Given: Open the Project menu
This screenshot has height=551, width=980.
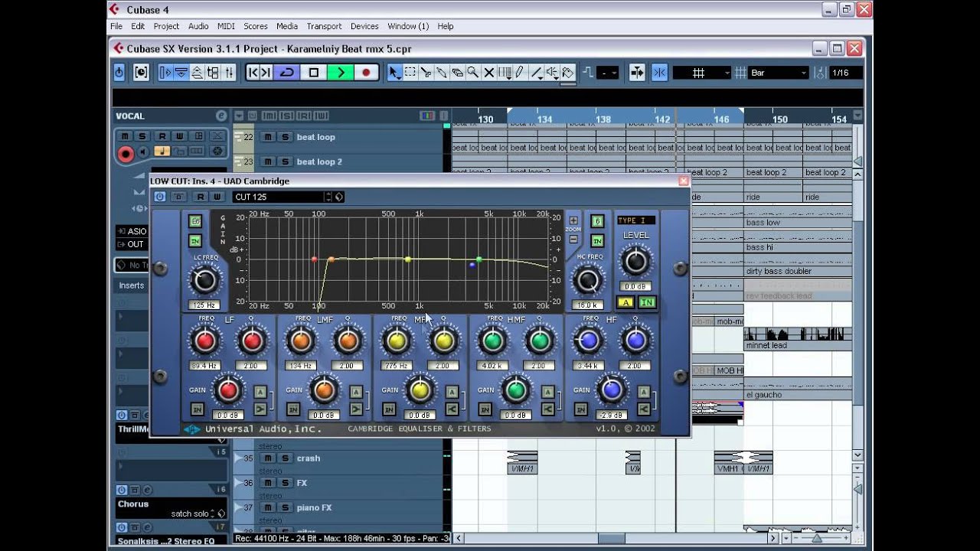Looking at the screenshot, I should [166, 26].
